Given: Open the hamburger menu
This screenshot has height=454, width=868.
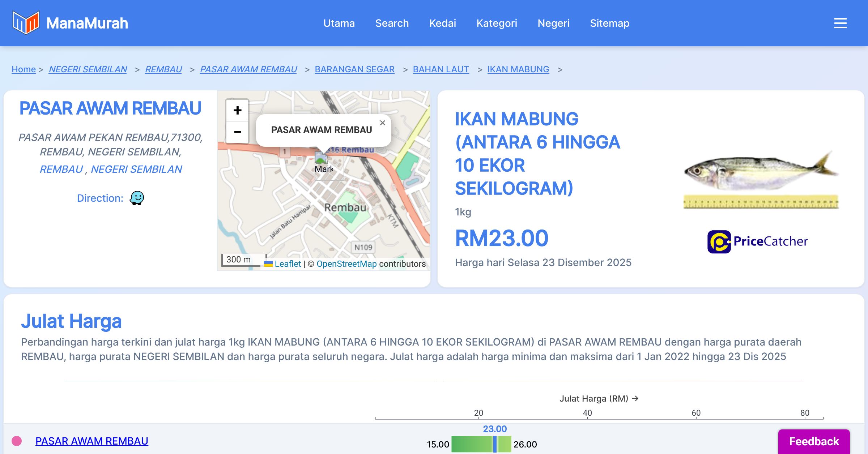Looking at the screenshot, I should pos(840,23).
